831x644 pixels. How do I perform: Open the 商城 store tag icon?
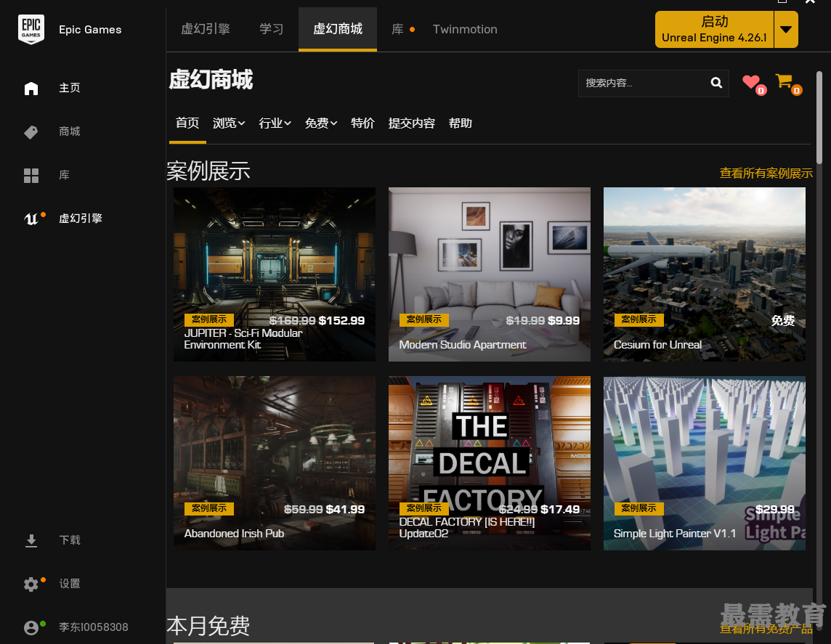(x=31, y=132)
